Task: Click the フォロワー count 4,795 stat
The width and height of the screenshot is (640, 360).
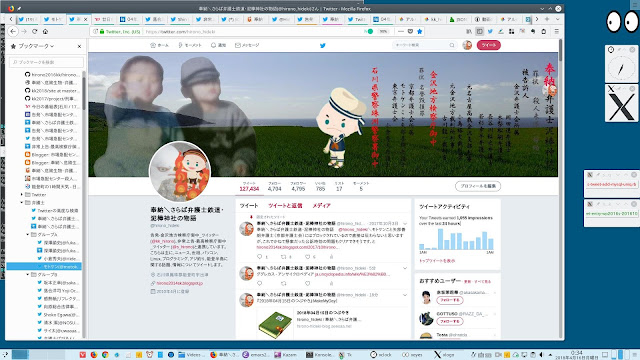Action: (x=298, y=187)
